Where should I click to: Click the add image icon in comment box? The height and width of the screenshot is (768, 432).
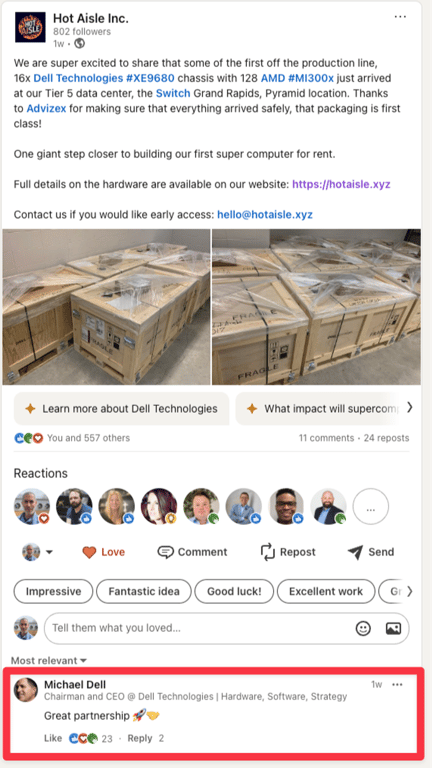(393, 628)
